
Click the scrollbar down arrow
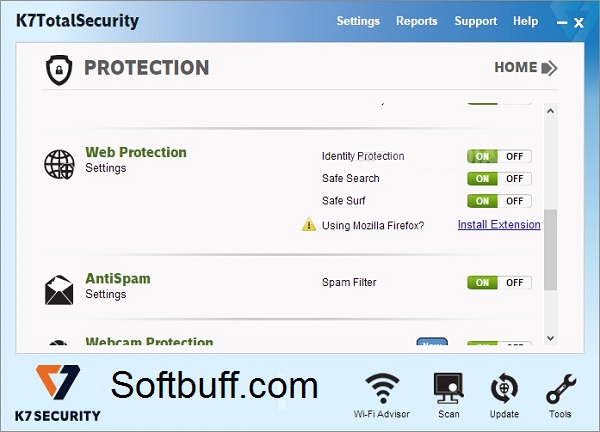(551, 338)
